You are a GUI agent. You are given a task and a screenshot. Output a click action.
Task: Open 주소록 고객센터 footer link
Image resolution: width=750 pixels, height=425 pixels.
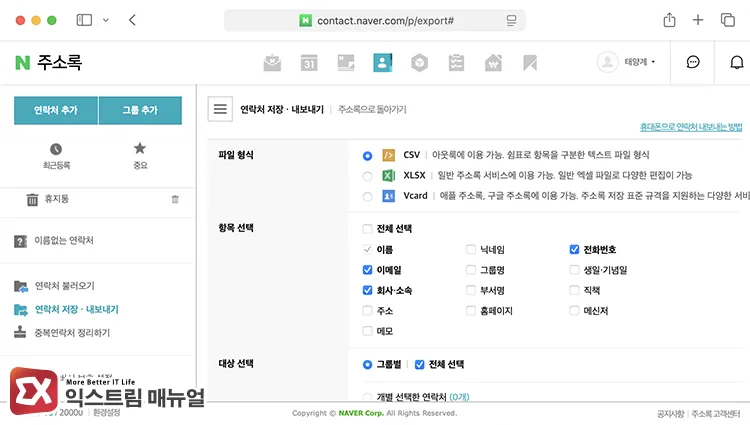point(716,414)
